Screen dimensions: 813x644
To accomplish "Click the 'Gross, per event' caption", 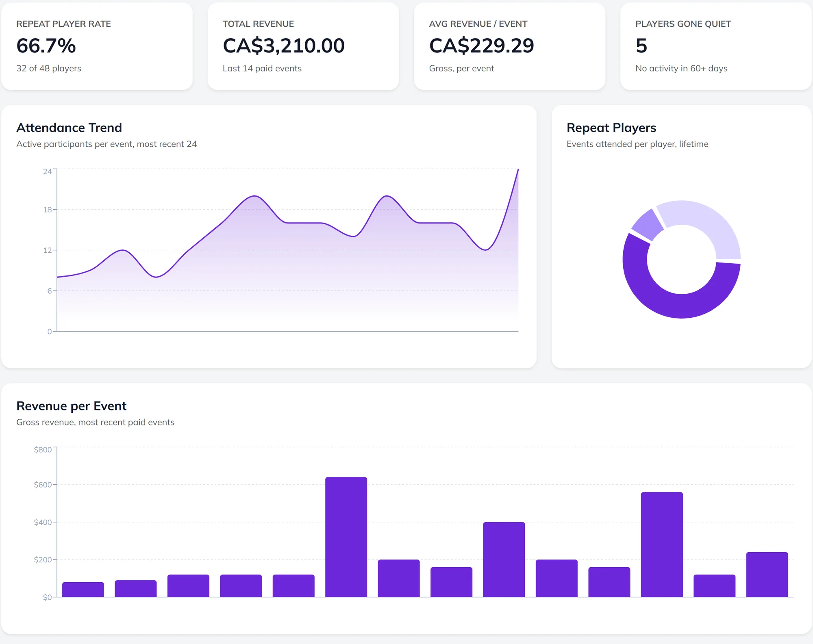I will point(461,68).
